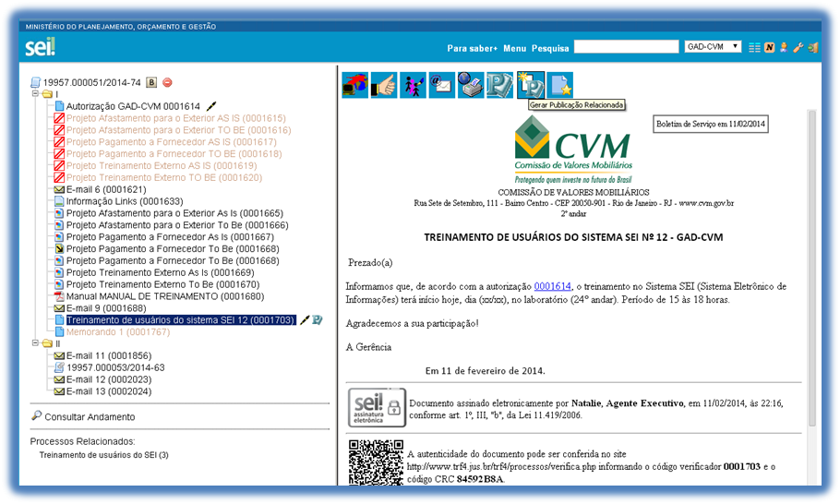Screen dimensions: 840x504
Task: Open process number 19957.000051/2014-74
Action: [91, 82]
